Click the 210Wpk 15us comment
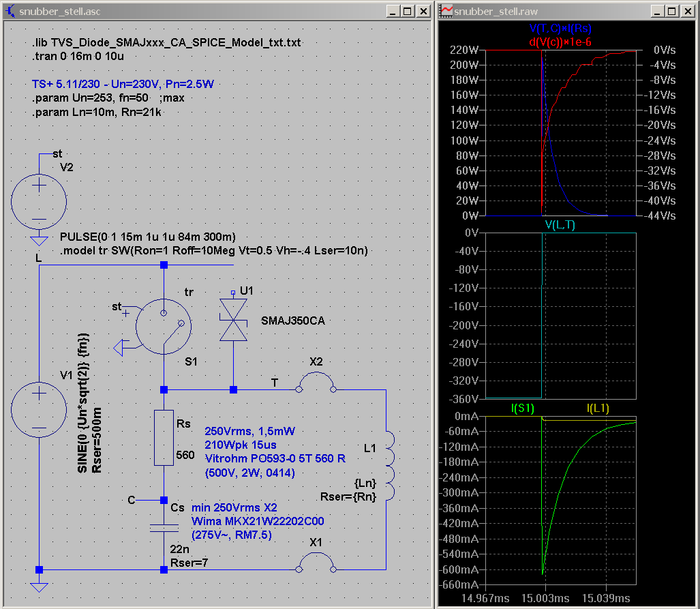The height and width of the screenshot is (609, 700). [x=240, y=445]
